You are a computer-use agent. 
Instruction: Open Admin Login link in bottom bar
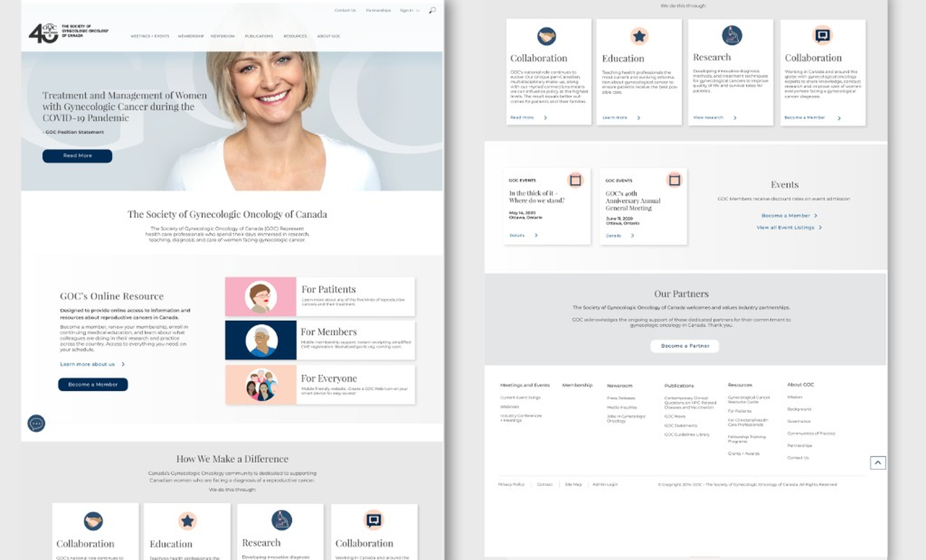point(604,484)
